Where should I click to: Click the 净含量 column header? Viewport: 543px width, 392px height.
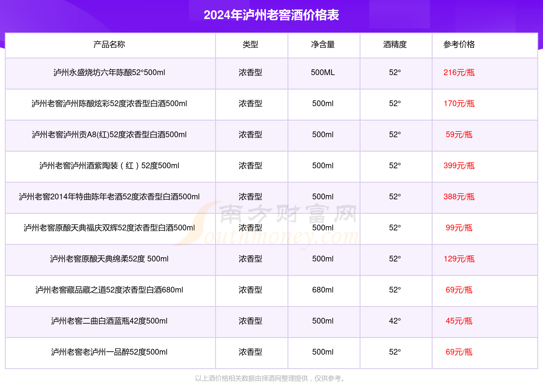click(323, 44)
